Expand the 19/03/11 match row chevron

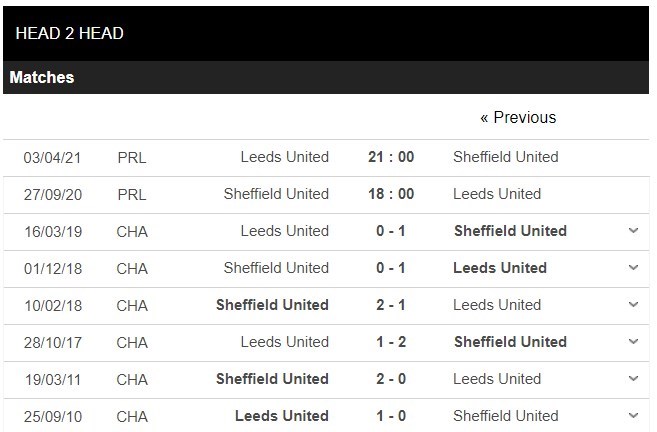(633, 379)
